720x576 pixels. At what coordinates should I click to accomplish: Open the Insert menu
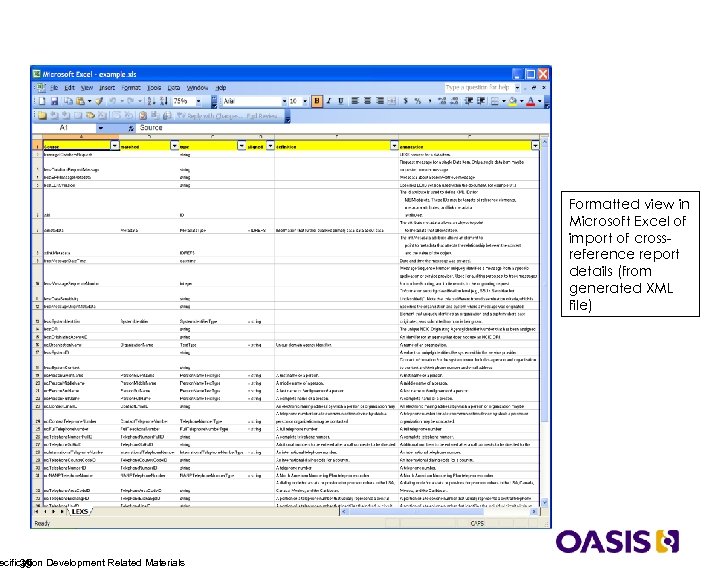click(x=107, y=87)
